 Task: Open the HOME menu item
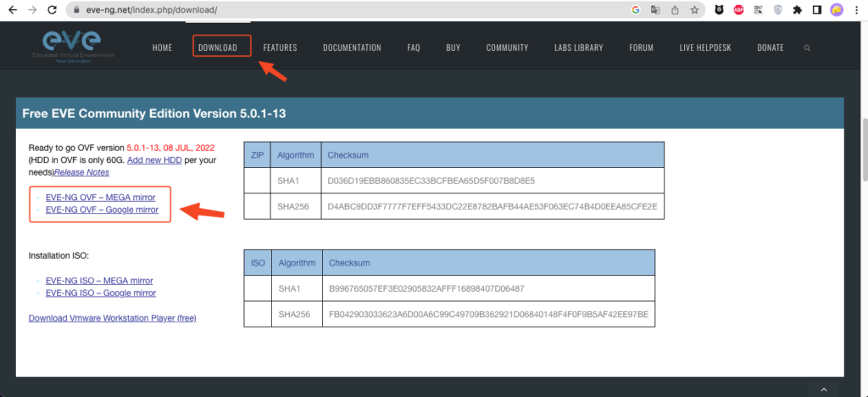(162, 48)
